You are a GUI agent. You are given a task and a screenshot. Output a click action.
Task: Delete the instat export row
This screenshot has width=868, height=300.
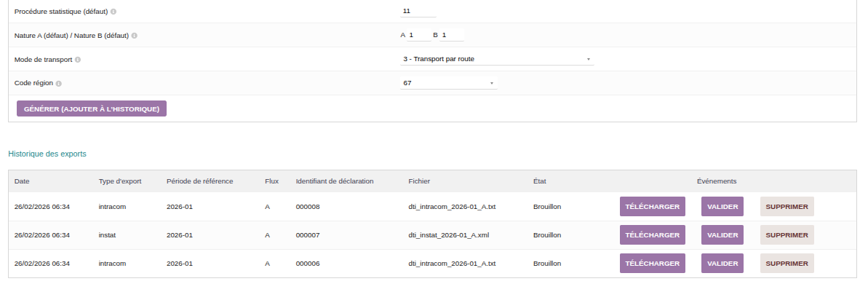point(787,235)
